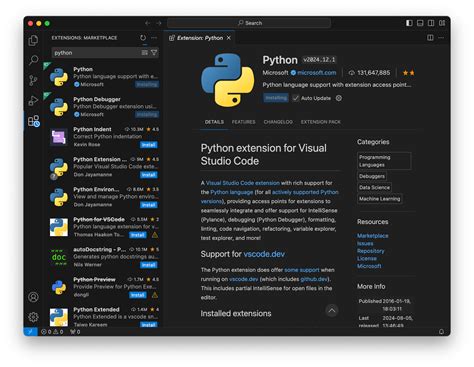Viewport: 474px width, 367px height.
Task: Open the Visual Studio Code extension link
Action: (243, 183)
